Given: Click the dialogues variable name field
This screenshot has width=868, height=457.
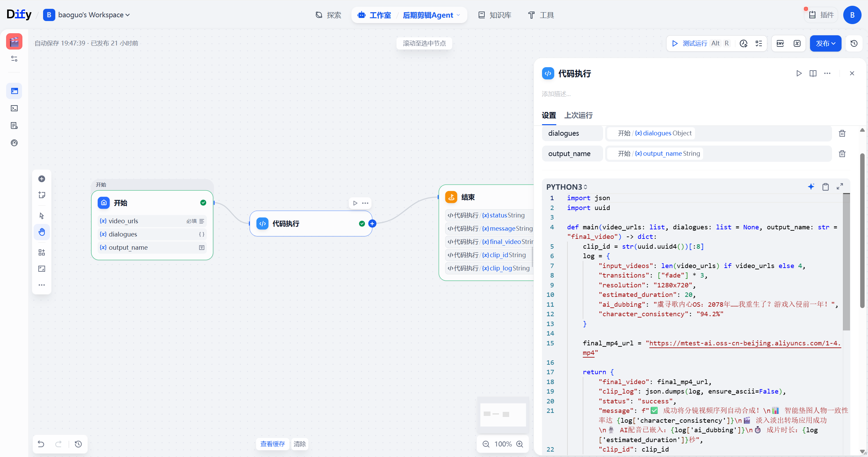Looking at the screenshot, I should [x=572, y=133].
